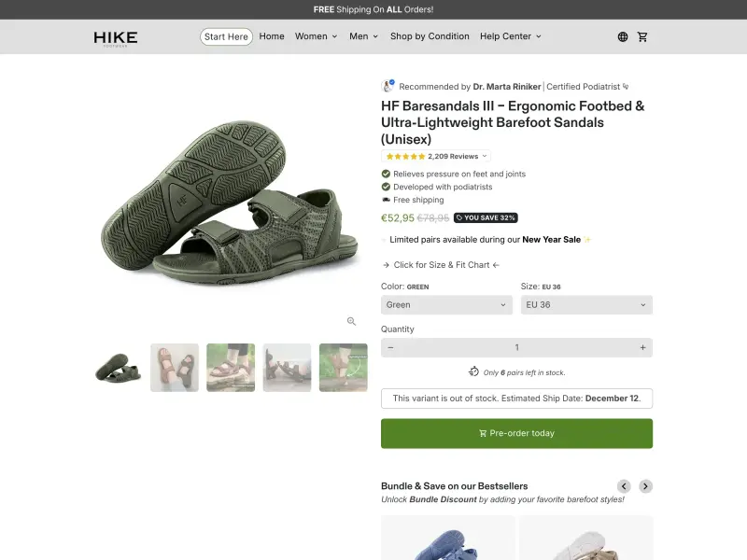Select the tan sandal thumbnail image

175,368
